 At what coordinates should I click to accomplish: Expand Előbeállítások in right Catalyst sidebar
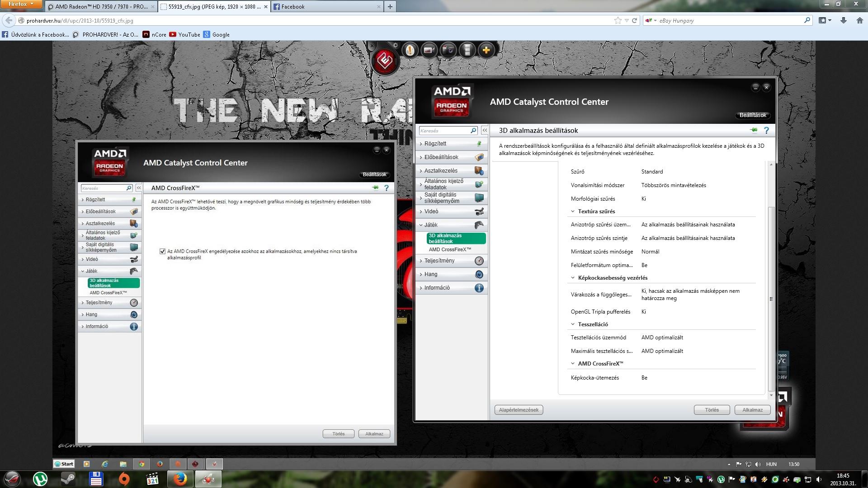pyautogui.click(x=452, y=157)
